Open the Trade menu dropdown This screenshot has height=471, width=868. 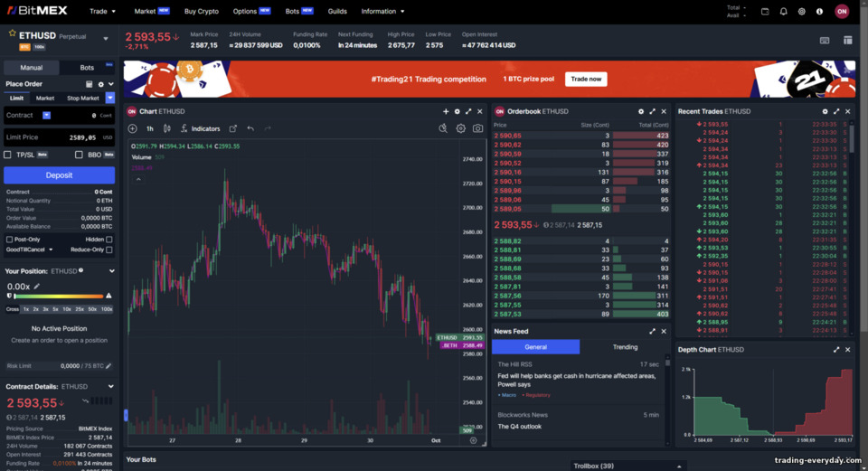(x=102, y=11)
